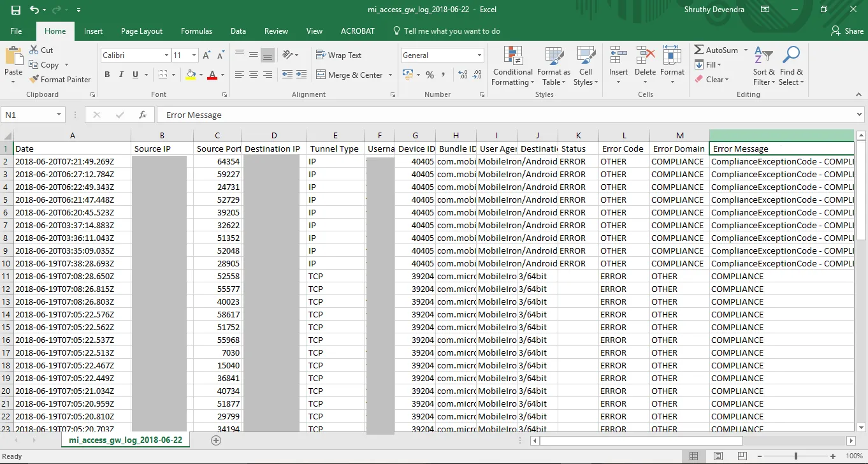Click the Orientation angled text icon
868x464 pixels.
coord(287,55)
